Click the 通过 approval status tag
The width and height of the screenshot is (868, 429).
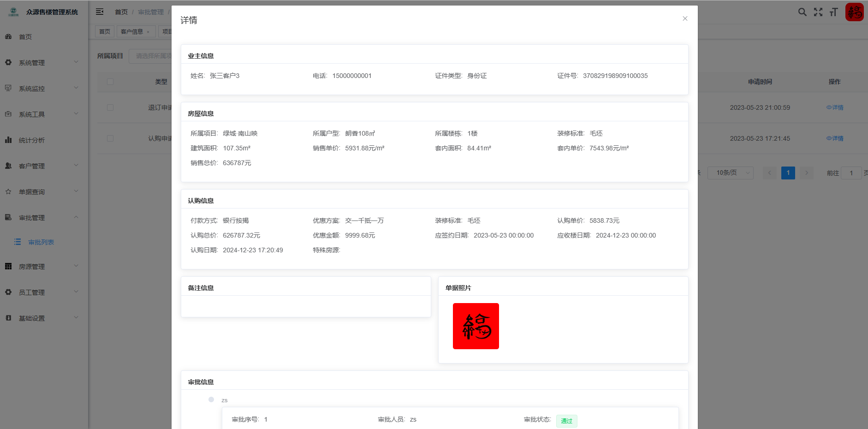coord(566,421)
